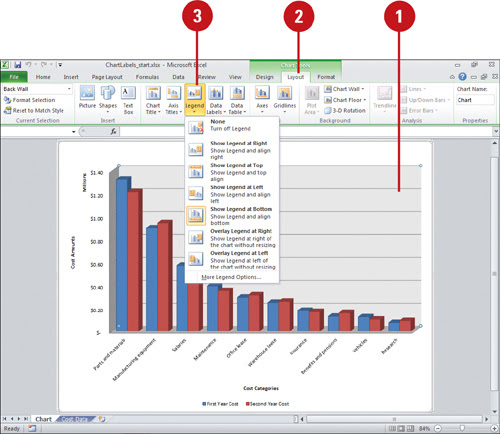
Task: Open the Gridlines options
Action: point(285,99)
